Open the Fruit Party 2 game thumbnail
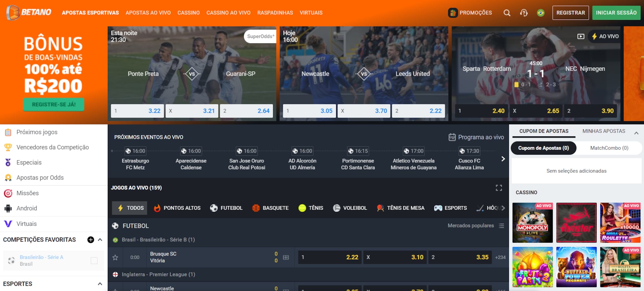The height and width of the screenshot is (291, 644). pos(533,267)
